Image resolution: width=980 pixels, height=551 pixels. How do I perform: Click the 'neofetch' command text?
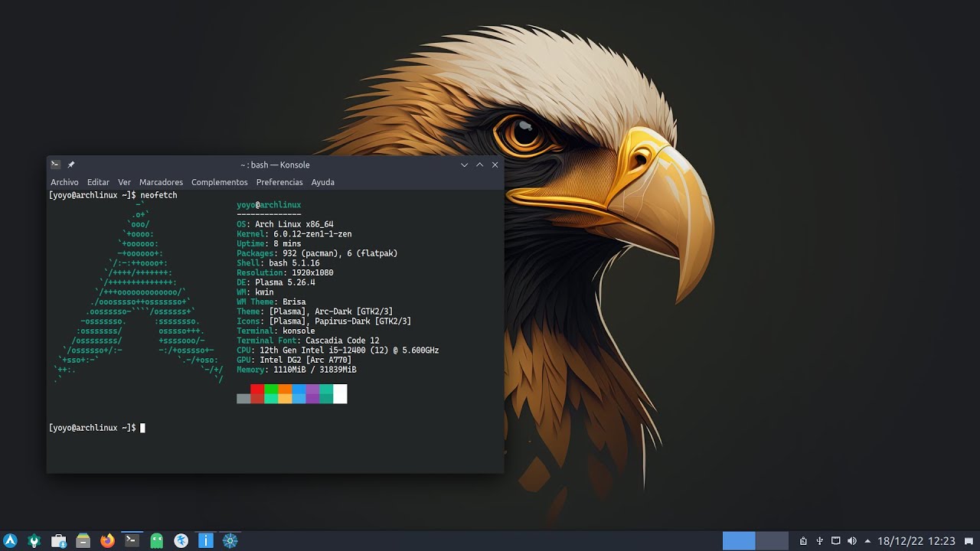(x=158, y=196)
